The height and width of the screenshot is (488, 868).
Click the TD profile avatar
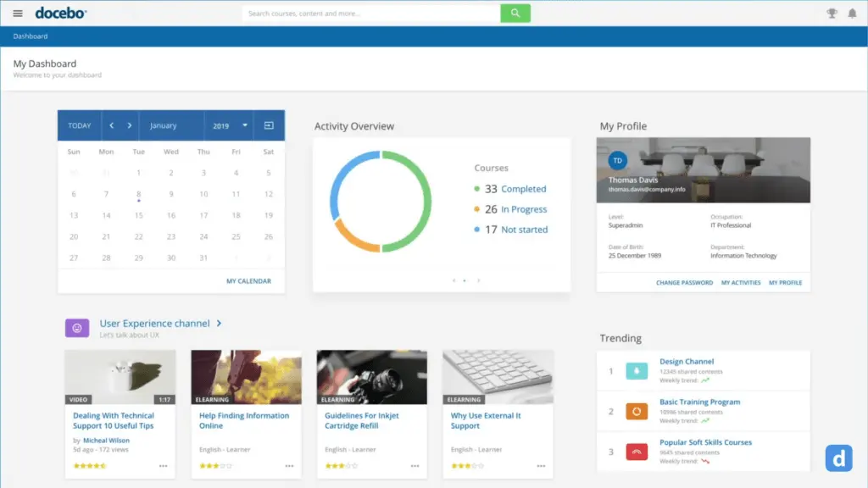click(618, 160)
